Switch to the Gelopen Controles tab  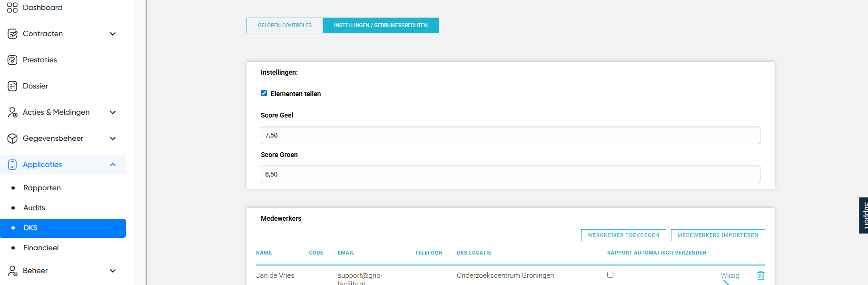click(285, 26)
